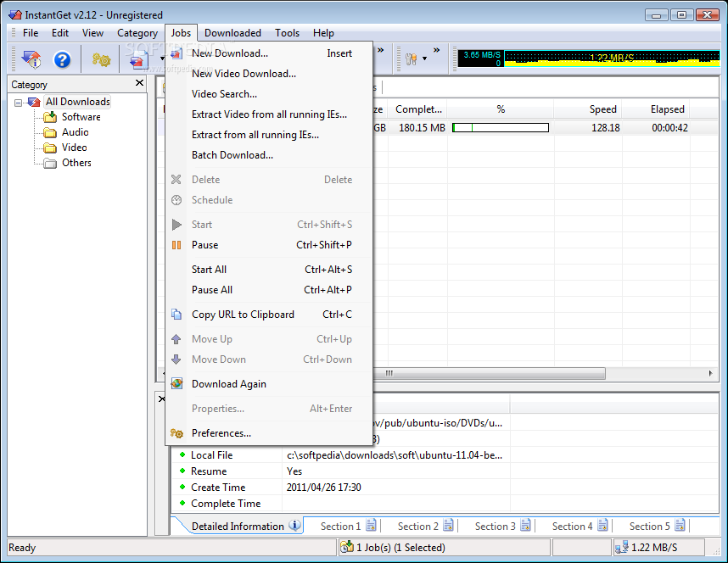Open the blue question mark help icon
Viewport: 728px width, 563px height.
point(62,59)
